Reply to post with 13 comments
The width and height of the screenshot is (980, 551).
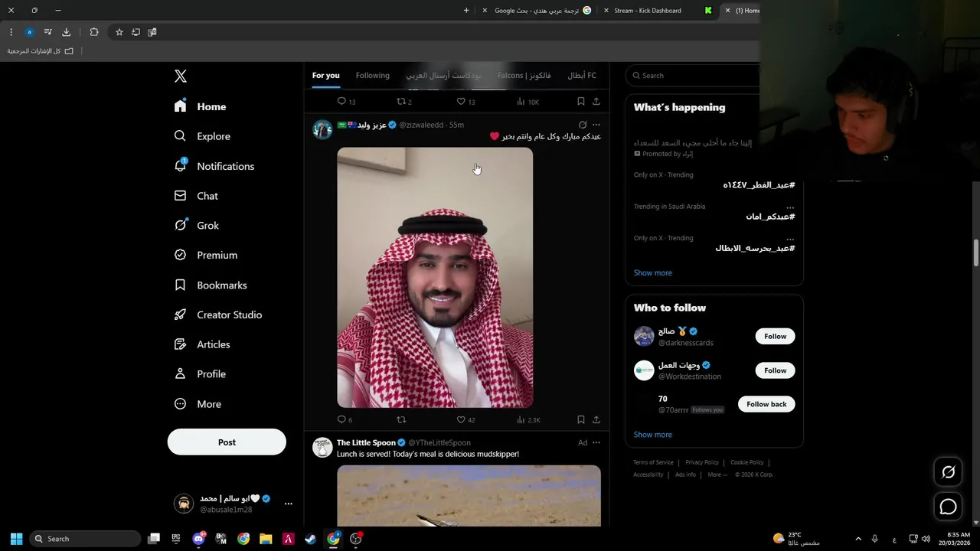[x=346, y=101]
